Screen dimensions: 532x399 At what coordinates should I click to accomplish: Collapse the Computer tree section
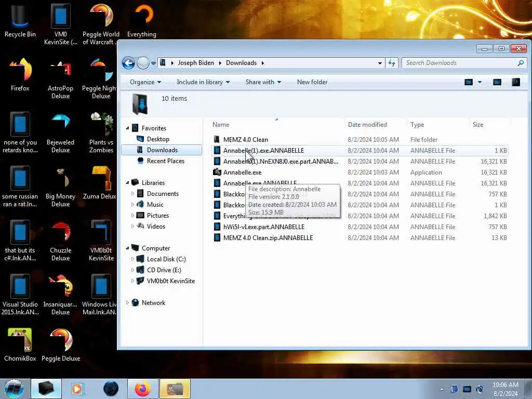[x=128, y=248]
